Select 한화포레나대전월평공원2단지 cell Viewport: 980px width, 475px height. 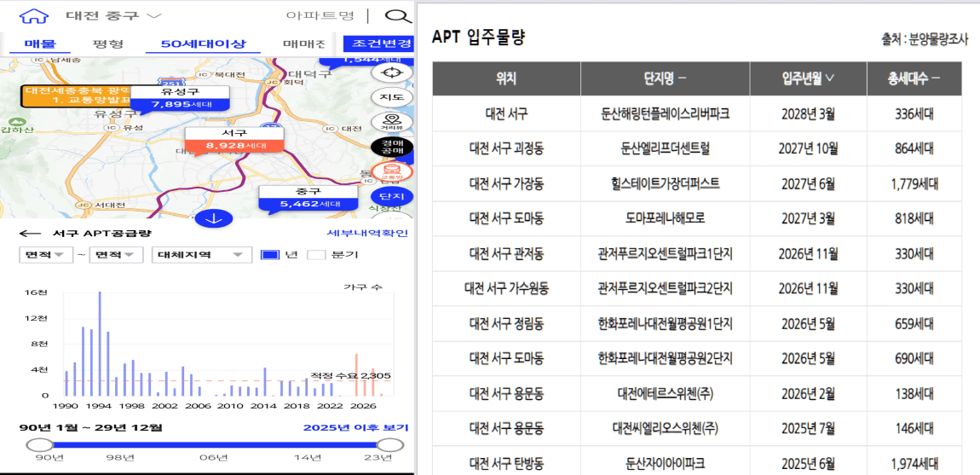pos(665,359)
